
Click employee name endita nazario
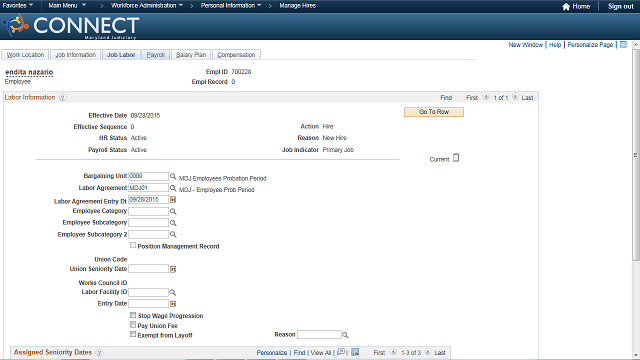[x=29, y=72]
